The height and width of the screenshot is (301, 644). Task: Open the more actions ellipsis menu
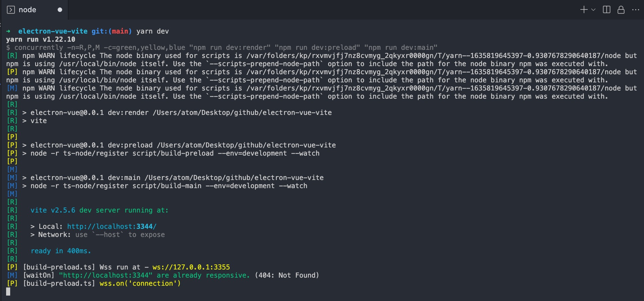[636, 10]
